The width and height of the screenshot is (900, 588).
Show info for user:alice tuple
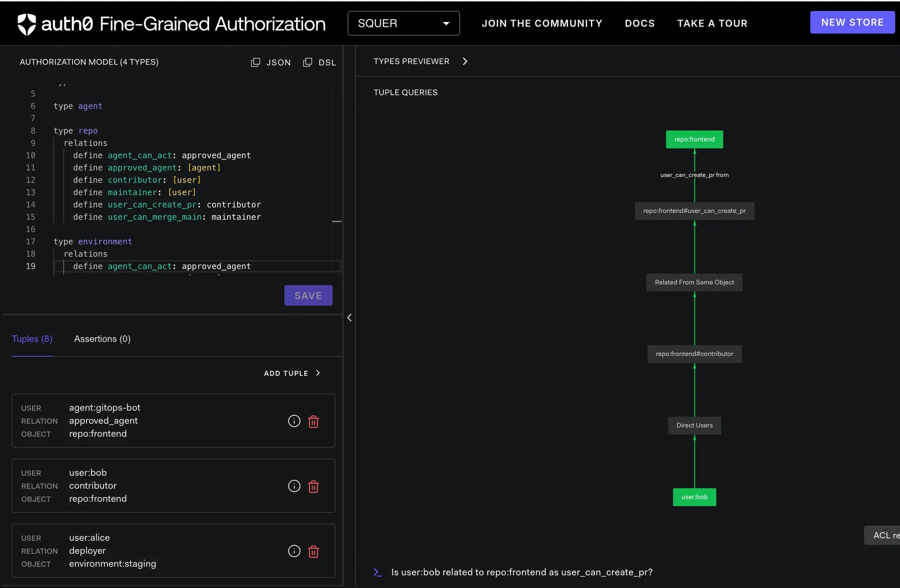(x=294, y=551)
